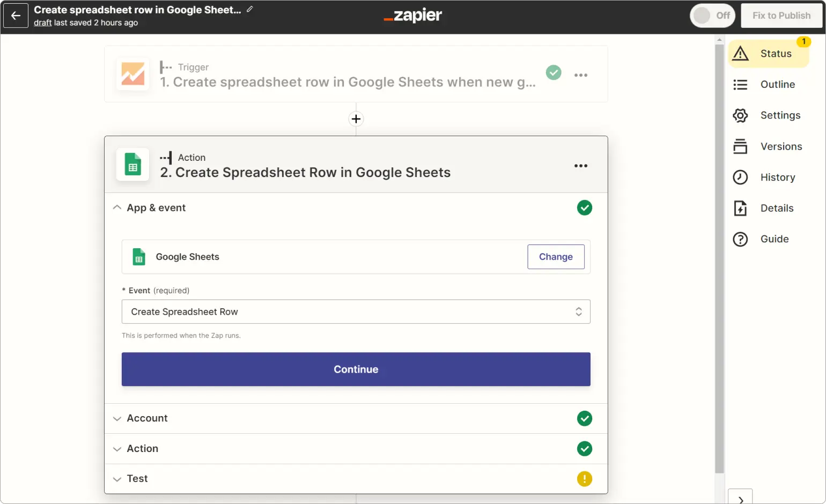
Task: Open the three-dot menu on step 2
Action: pos(580,166)
